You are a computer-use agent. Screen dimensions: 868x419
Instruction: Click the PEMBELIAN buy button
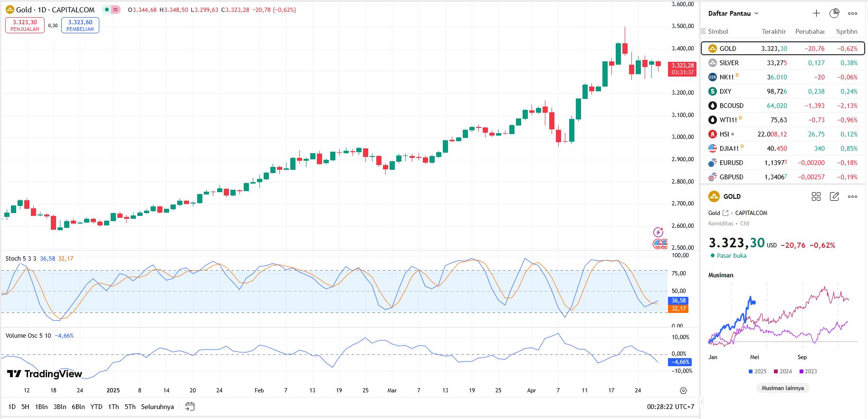[x=80, y=25]
